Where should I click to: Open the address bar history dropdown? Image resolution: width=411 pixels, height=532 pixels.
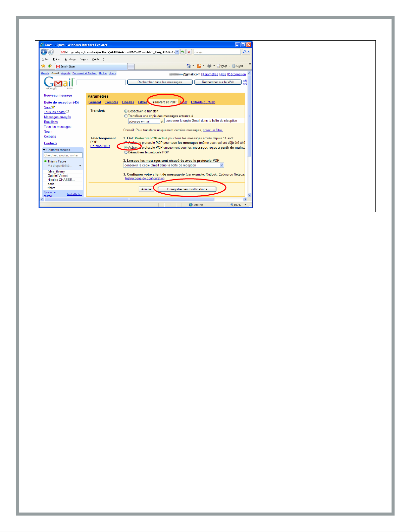pyautogui.click(x=177, y=52)
